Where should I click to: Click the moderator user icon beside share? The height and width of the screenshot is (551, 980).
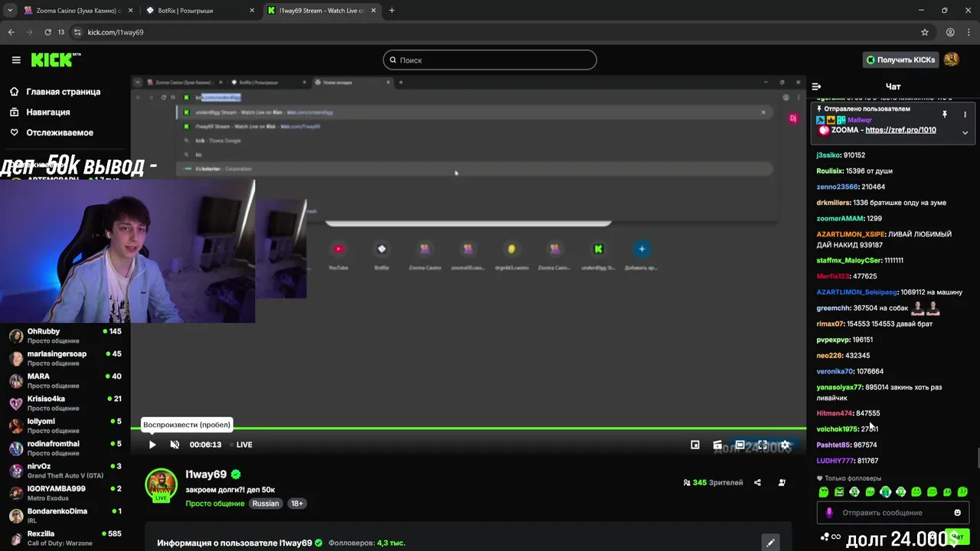782,483
